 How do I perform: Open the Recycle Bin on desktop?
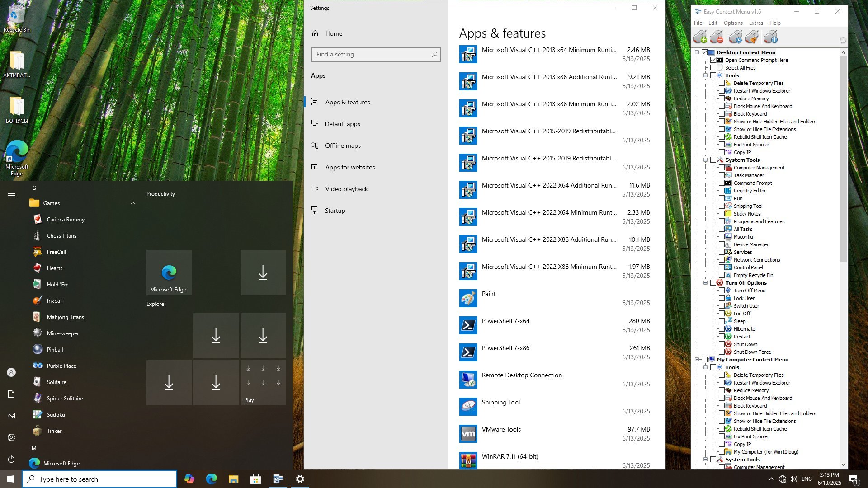pyautogui.click(x=17, y=18)
